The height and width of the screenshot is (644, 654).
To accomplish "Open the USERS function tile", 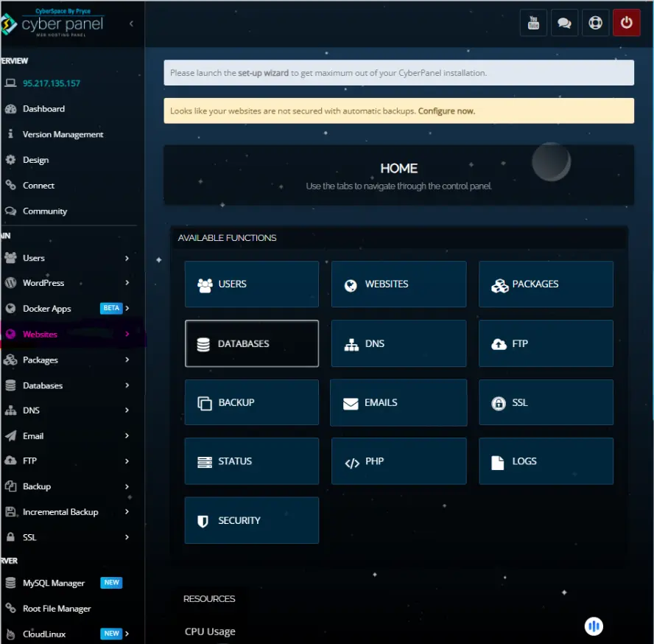I will (251, 284).
